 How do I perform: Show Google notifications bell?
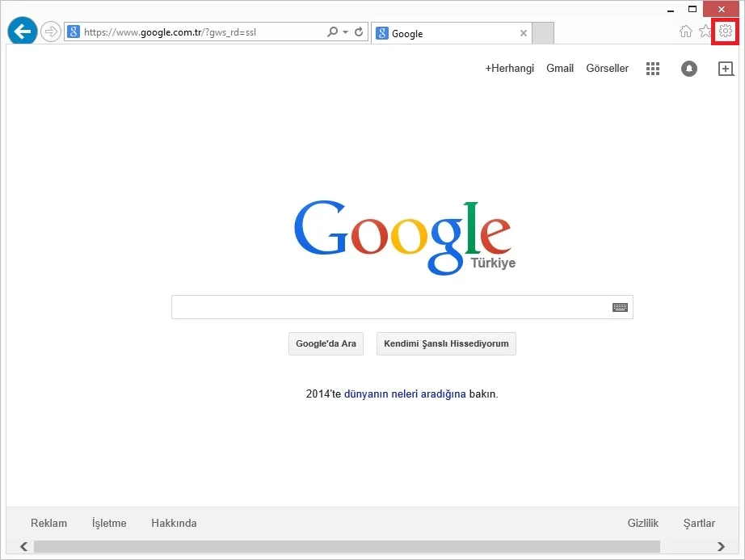[x=689, y=69]
